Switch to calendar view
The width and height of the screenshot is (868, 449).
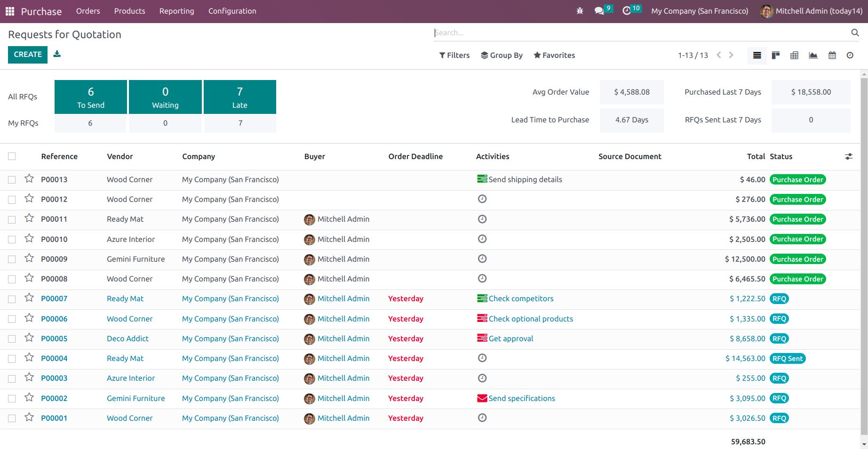coord(832,56)
